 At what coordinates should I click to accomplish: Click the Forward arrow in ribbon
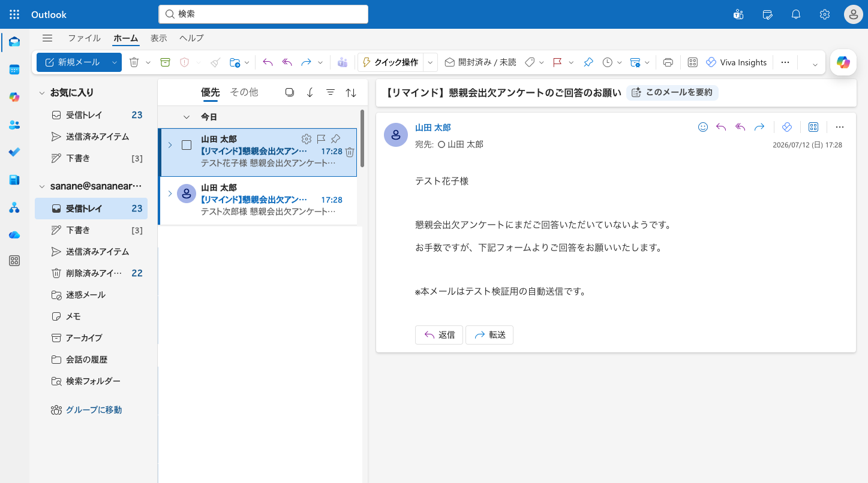pyautogui.click(x=306, y=62)
